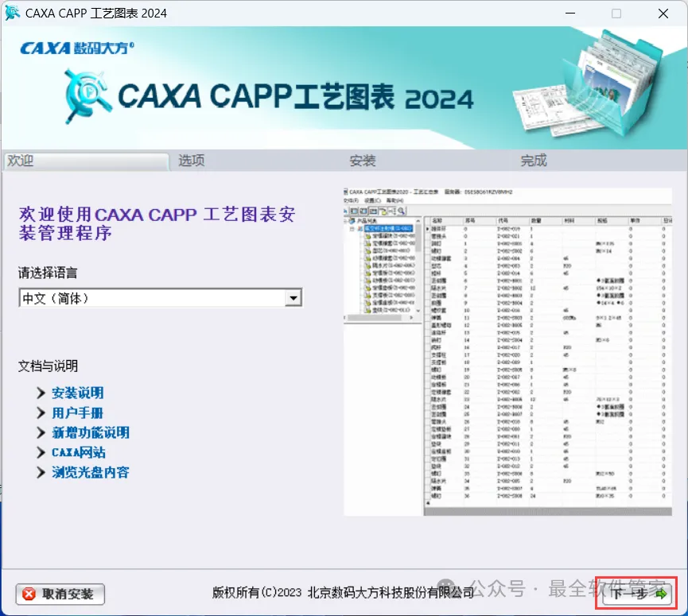Screen dimensions: 688x616
Task: Open the 安装说明 link
Action: point(78,393)
